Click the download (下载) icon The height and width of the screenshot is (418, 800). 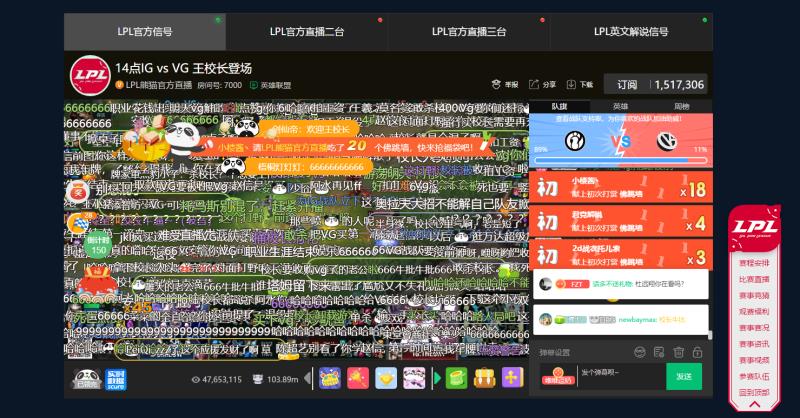pyautogui.click(x=571, y=84)
